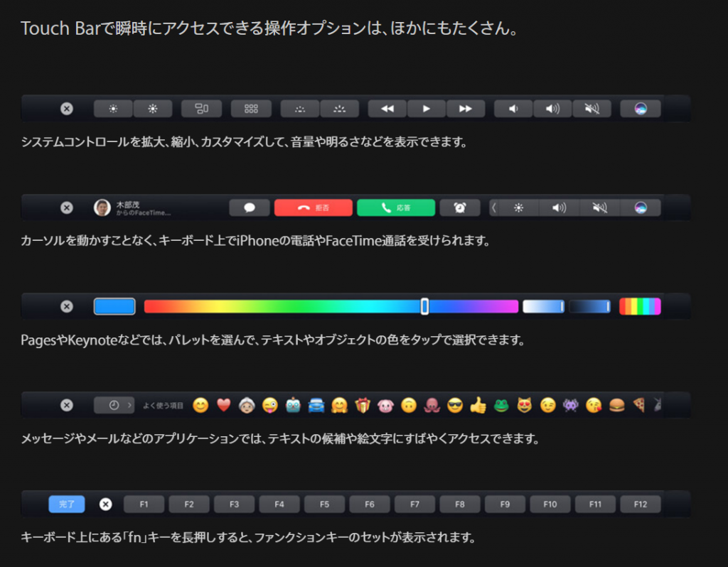Insert the frog emoji

501,406
